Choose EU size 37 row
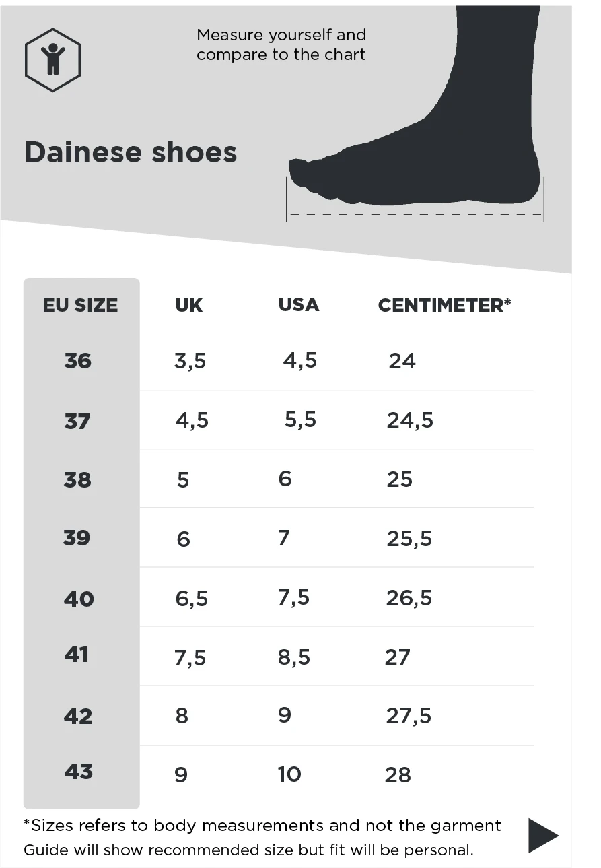Image resolution: width=601 pixels, height=868 pixels. point(77,422)
